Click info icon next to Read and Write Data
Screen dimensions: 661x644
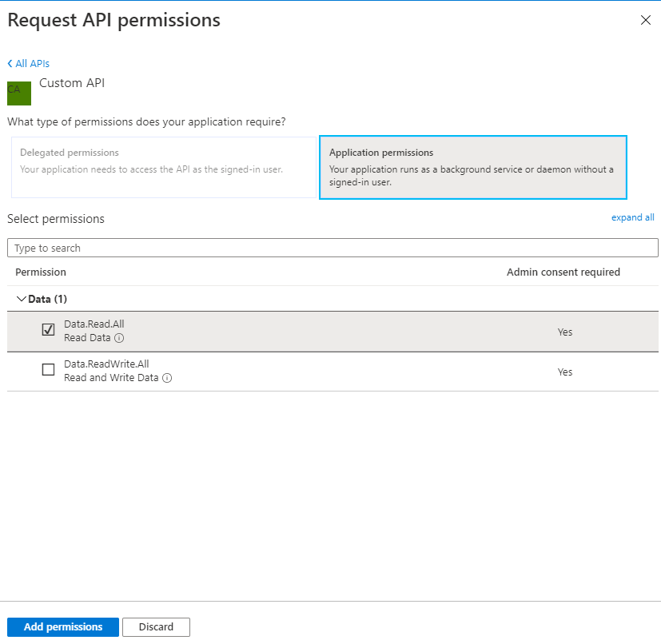[167, 378]
